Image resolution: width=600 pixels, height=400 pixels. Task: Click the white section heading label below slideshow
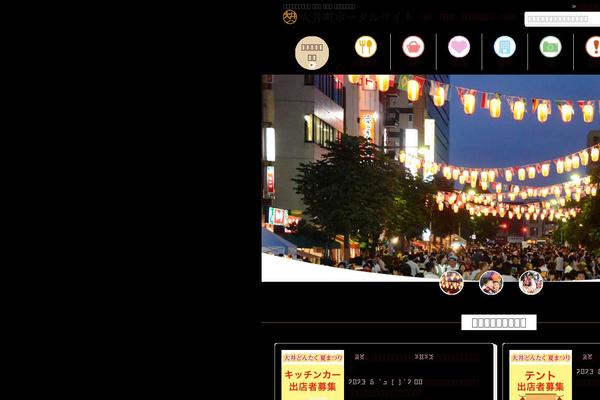(x=499, y=322)
